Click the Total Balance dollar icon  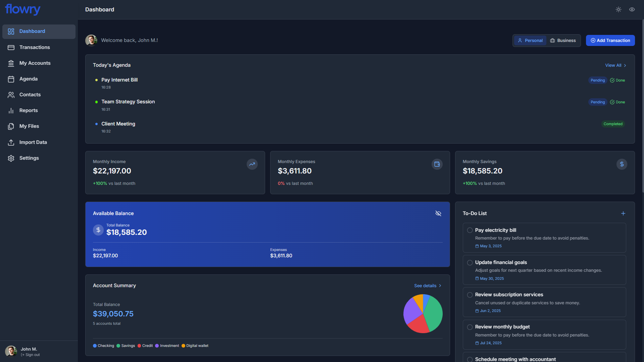pyautogui.click(x=98, y=230)
